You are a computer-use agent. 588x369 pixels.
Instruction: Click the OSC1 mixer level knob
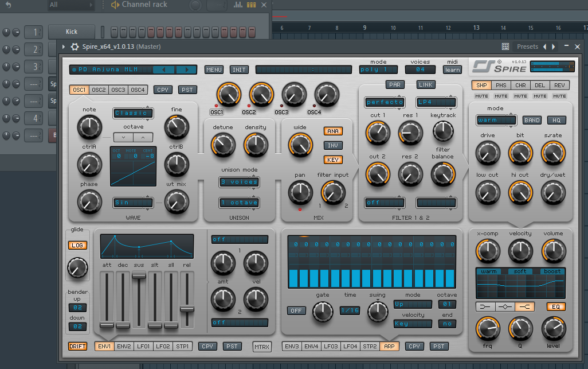point(229,95)
